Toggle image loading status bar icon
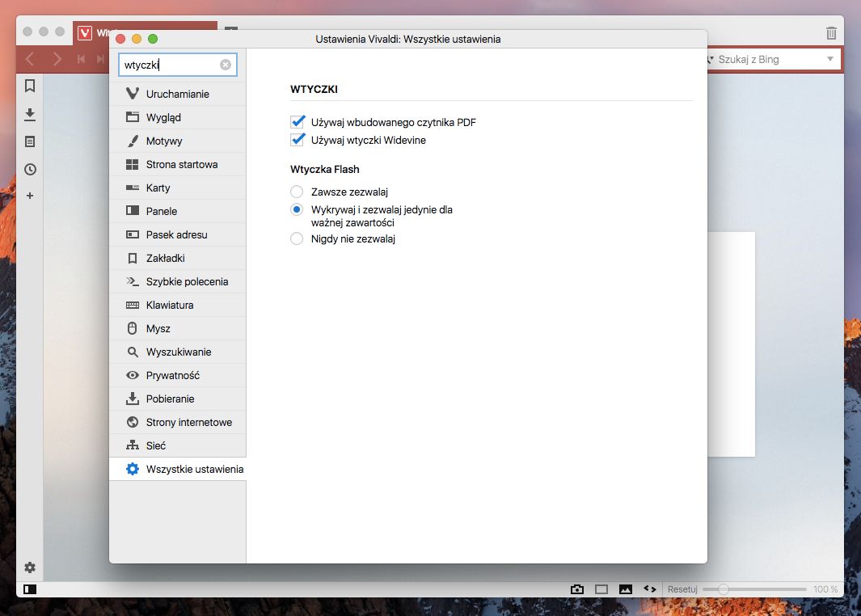The width and height of the screenshot is (861, 616). click(x=626, y=589)
